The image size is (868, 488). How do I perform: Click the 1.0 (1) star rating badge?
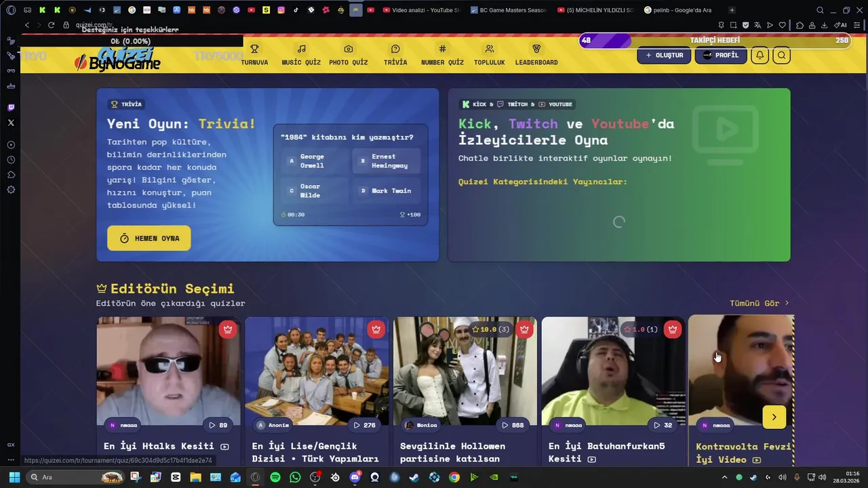point(641,329)
